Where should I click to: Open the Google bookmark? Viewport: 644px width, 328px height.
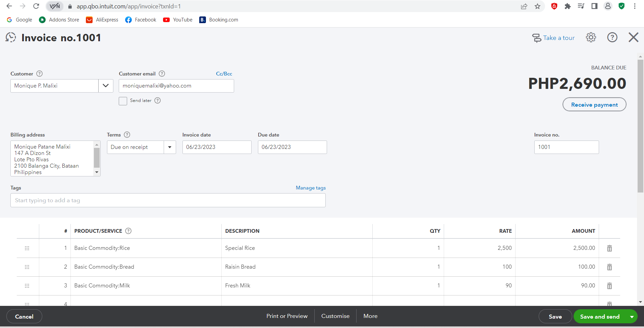click(x=19, y=20)
